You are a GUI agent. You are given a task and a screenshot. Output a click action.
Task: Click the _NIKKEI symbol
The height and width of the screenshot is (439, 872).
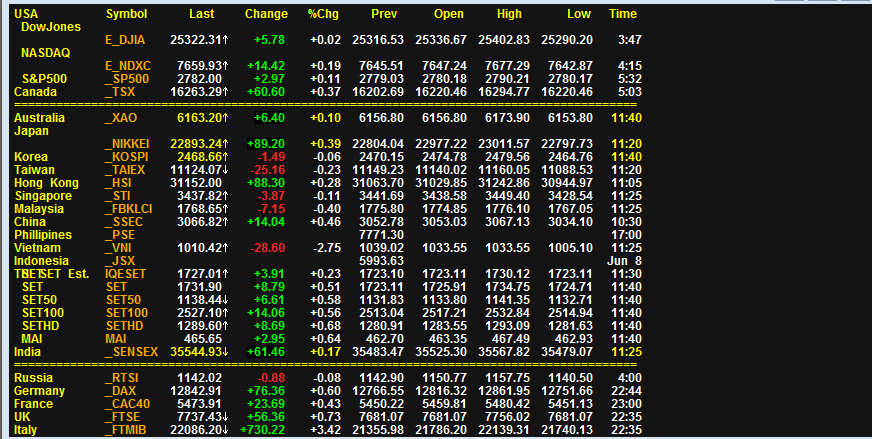point(127,144)
